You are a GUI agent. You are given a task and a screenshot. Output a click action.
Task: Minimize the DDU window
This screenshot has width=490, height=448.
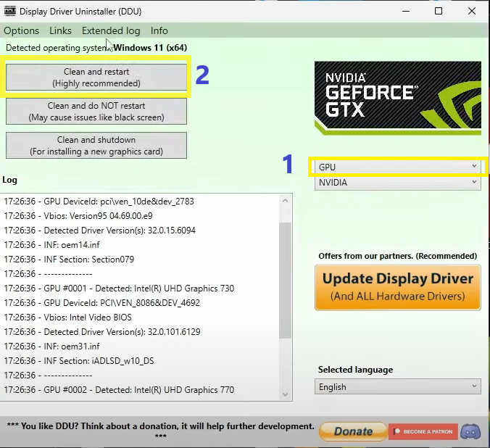(406, 12)
